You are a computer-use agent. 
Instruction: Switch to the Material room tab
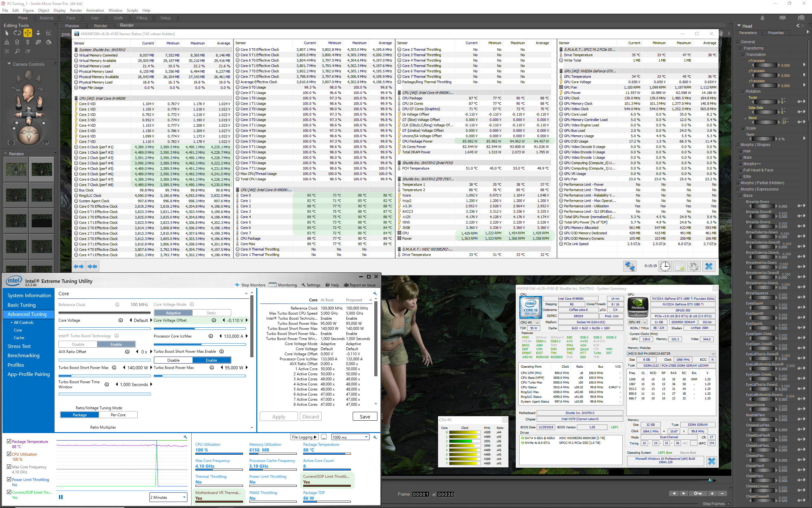pyautogui.click(x=47, y=18)
